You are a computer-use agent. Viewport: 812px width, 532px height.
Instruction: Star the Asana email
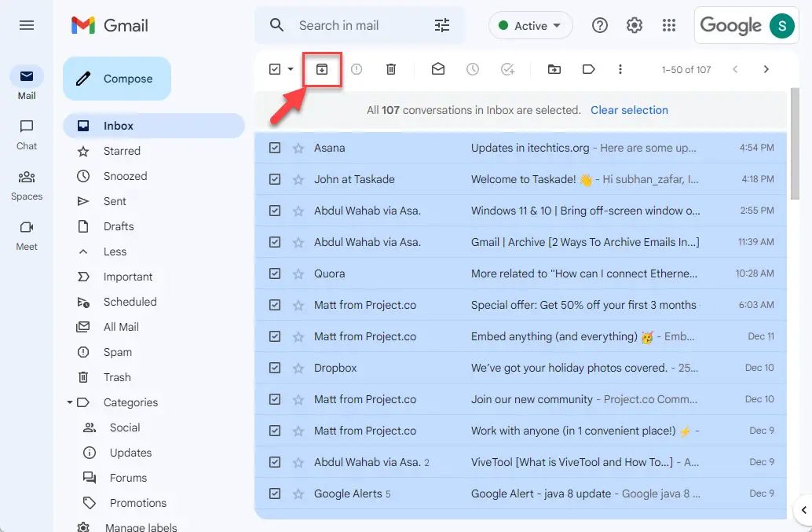pyautogui.click(x=298, y=149)
